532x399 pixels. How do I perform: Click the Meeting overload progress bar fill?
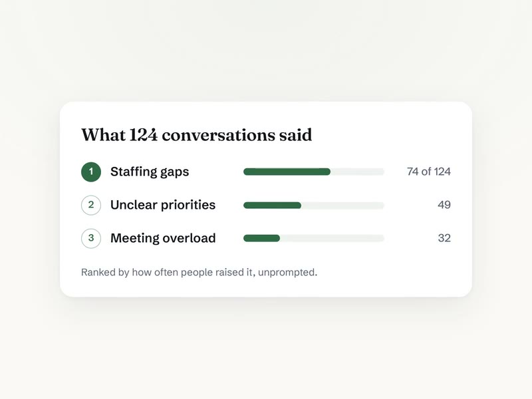pyautogui.click(x=261, y=238)
